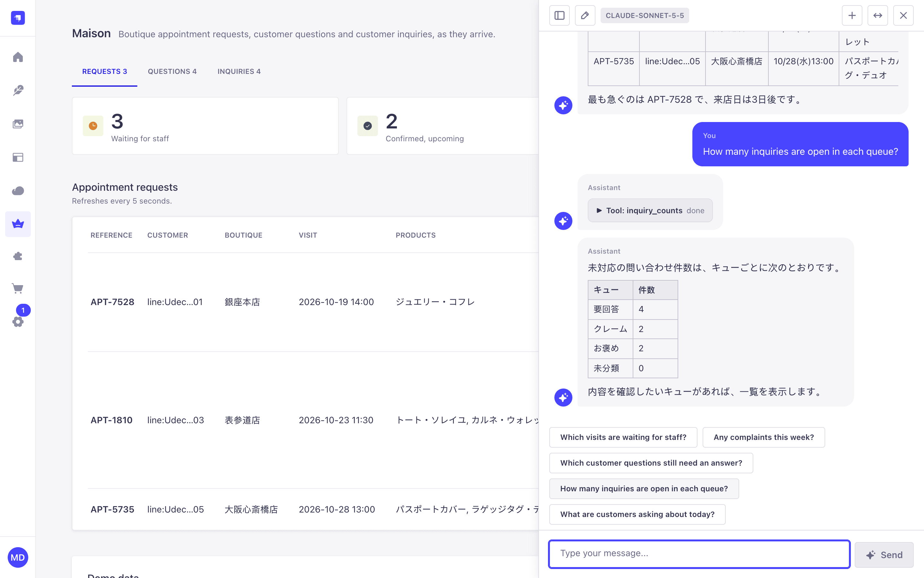Viewport: 924px width, 578px height.
Task: Click the MD user avatar
Action: 18,557
